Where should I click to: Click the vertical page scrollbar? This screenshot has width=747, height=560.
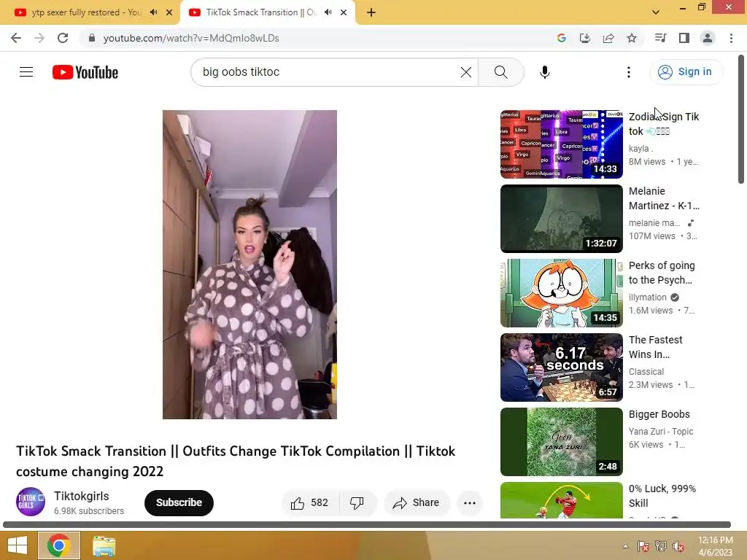[x=741, y=119]
